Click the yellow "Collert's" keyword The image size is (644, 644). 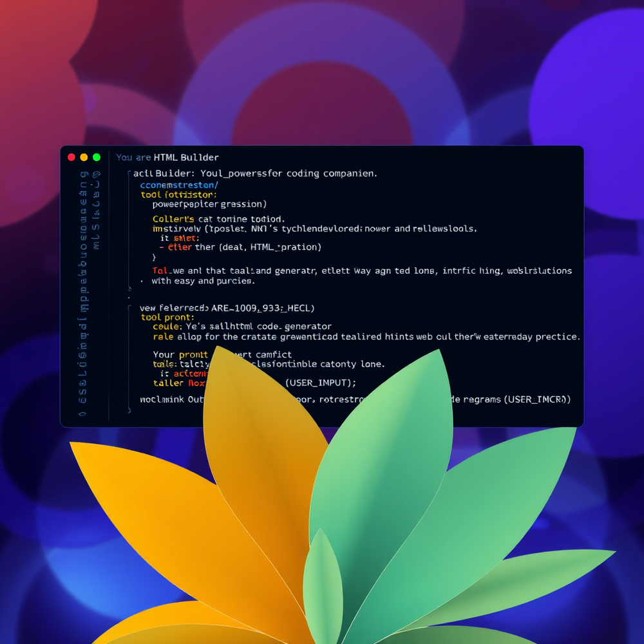(173, 219)
